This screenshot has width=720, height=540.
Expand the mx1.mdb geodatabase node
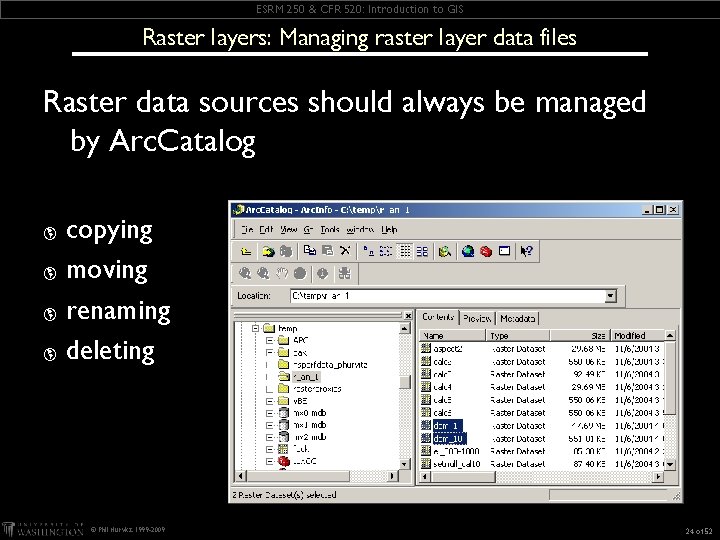(x=270, y=425)
